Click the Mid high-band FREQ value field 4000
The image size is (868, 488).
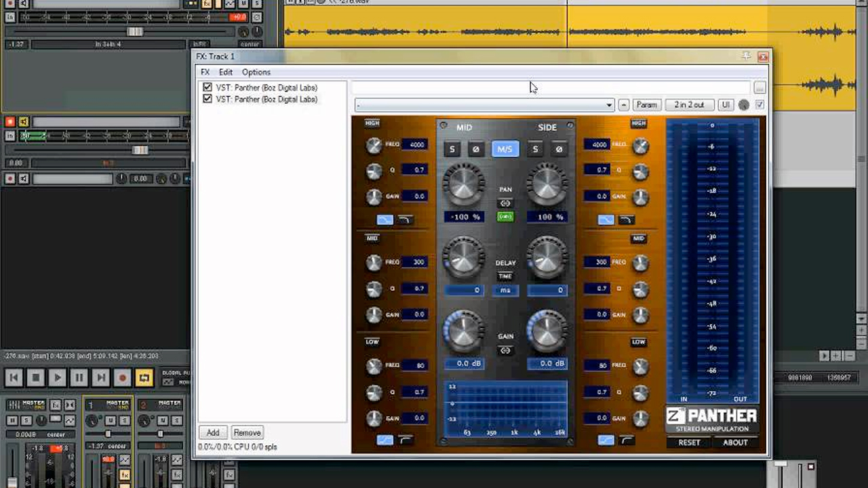coord(414,144)
